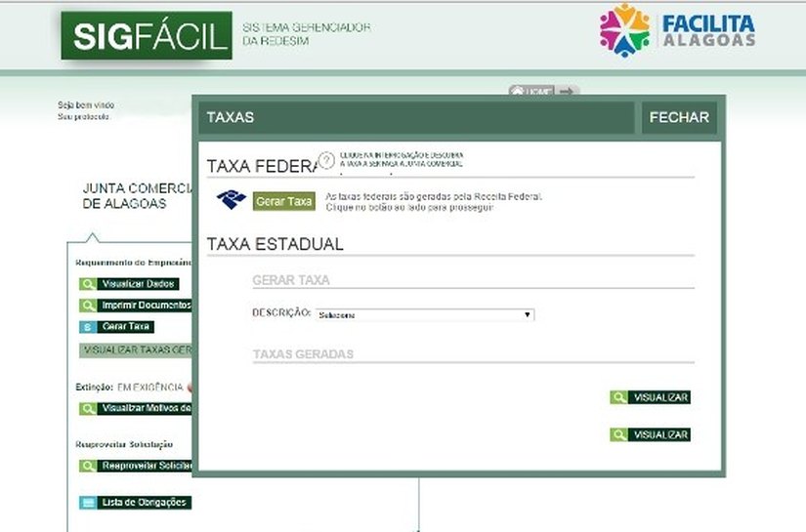Screen dimensions: 806x532
Task: Click the Seja bem vindo text
Action: (x=86, y=104)
